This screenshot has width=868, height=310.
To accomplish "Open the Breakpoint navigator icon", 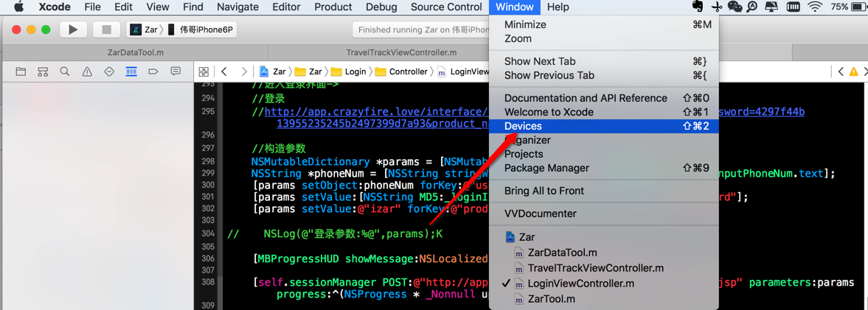I will [x=153, y=71].
